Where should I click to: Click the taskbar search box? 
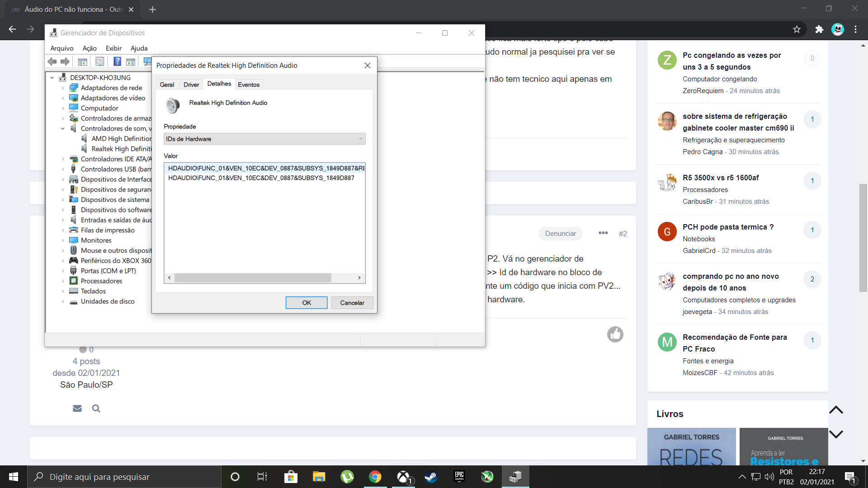124,477
